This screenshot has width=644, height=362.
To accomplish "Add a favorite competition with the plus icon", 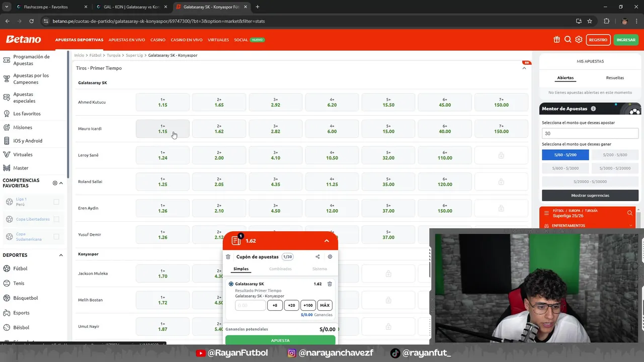I will 55,183.
